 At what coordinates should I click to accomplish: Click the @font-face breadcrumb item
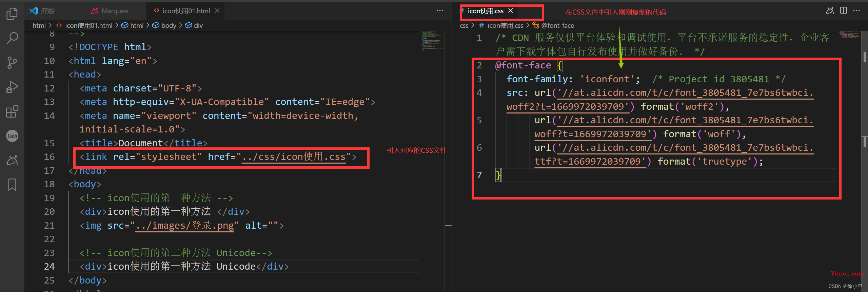pos(553,25)
